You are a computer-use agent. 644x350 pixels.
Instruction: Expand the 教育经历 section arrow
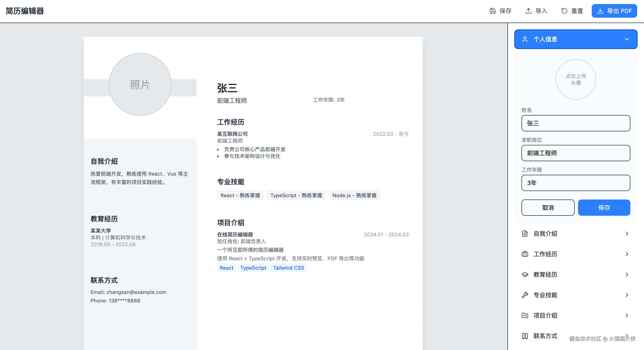(627, 275)
